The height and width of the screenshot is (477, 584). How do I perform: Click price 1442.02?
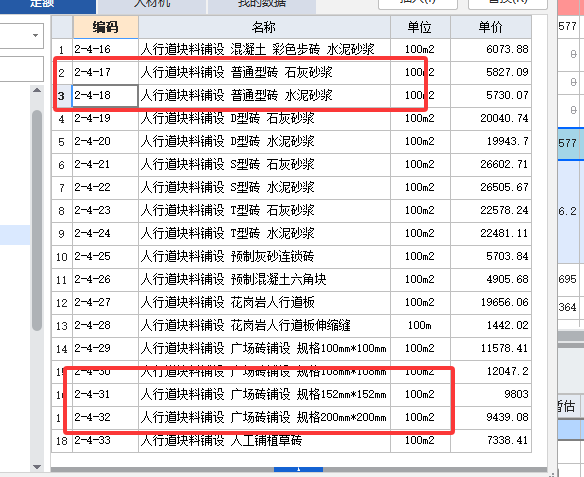coord(491,325)
